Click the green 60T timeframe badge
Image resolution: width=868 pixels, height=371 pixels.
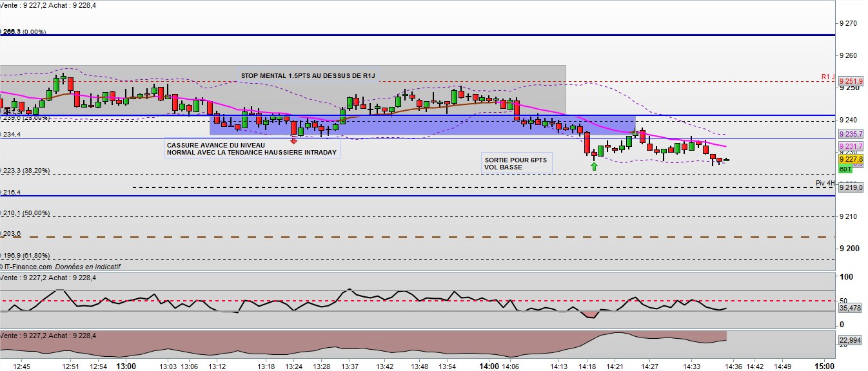pyautogui.click(x=845, y=169)
